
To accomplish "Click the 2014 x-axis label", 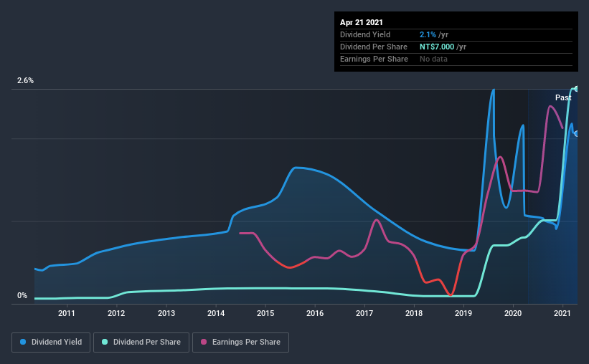I will tap(216, 313).
